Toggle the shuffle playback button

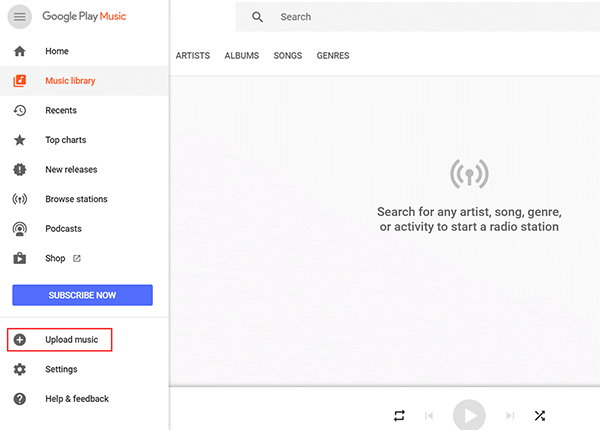point(540,415)
